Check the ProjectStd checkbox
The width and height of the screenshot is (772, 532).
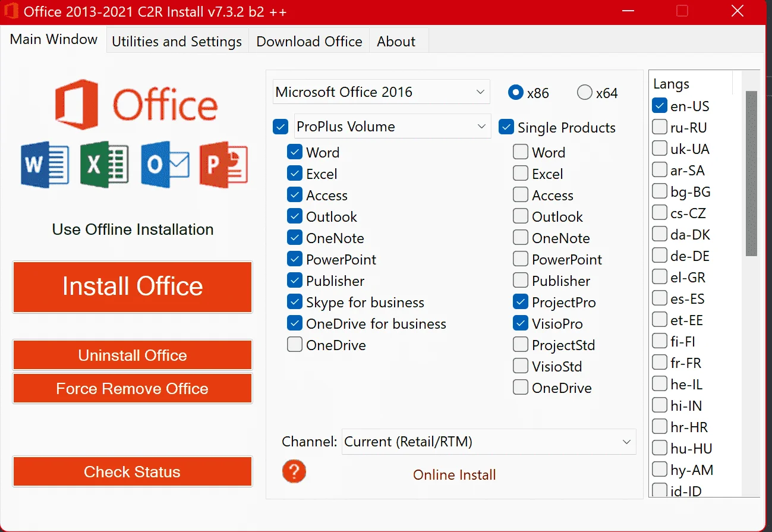(521, 345)
